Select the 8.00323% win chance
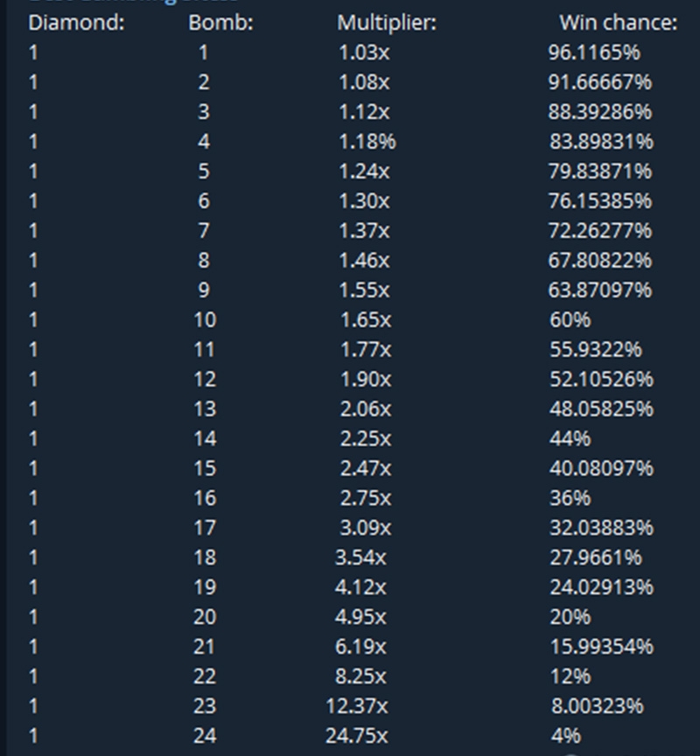700x756 pixels. (x=596, y=705)
